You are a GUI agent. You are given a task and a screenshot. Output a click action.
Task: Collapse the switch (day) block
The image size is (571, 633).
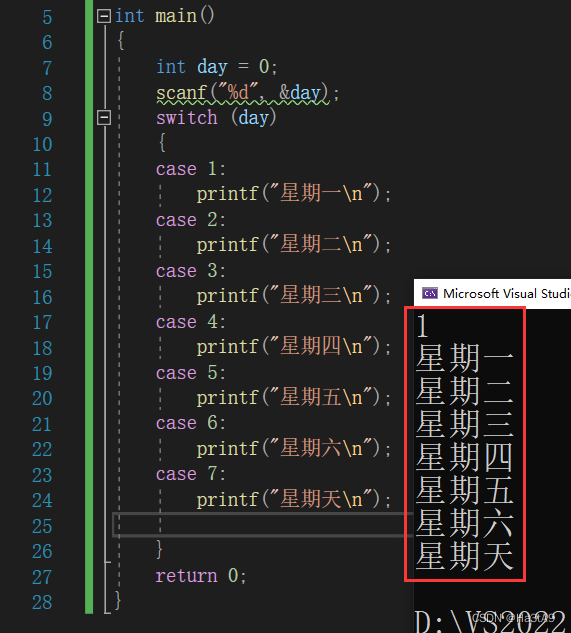[104, 118]
